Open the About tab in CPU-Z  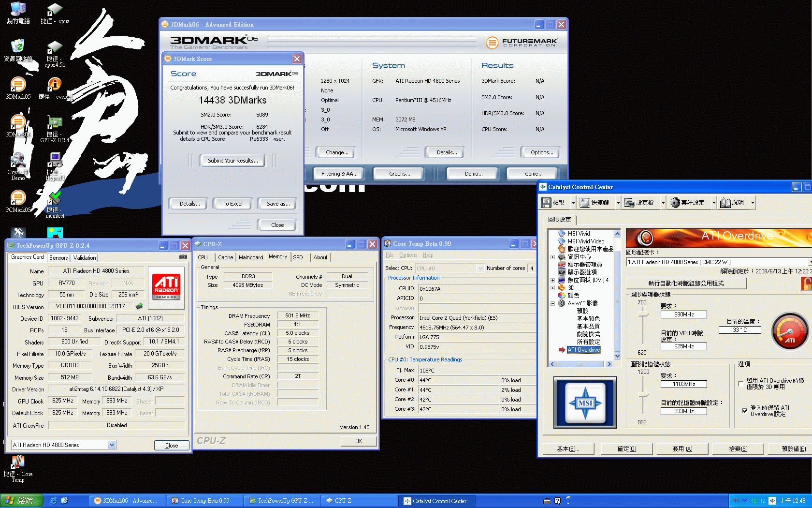click(320, 257)
